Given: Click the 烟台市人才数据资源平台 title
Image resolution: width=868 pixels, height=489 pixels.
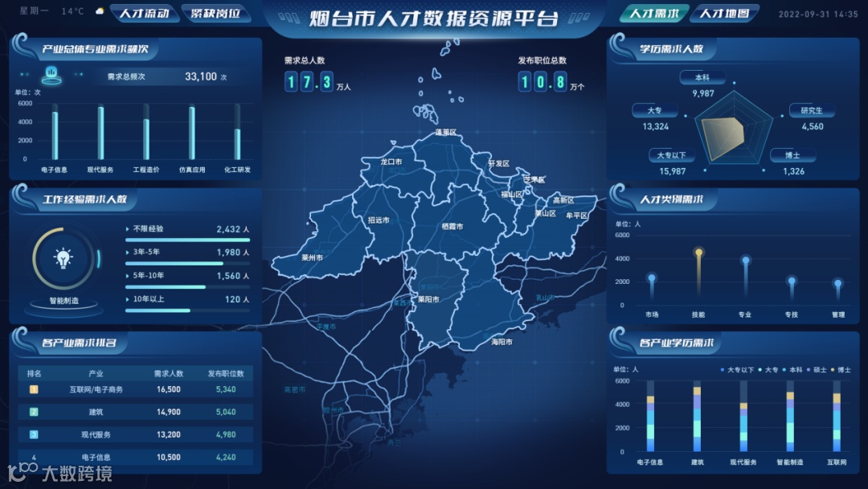Looking at the screenshot, I should pos(433,18).
